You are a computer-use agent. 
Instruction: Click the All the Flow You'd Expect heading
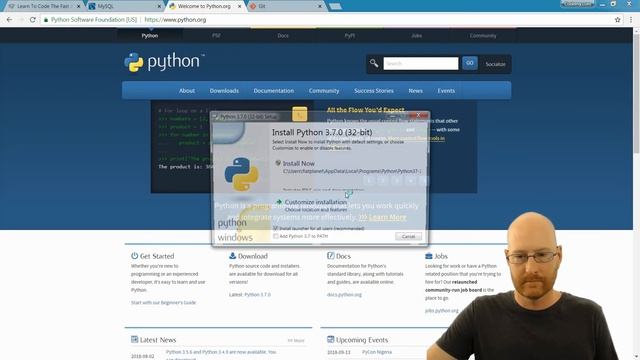tap(365, 110)
